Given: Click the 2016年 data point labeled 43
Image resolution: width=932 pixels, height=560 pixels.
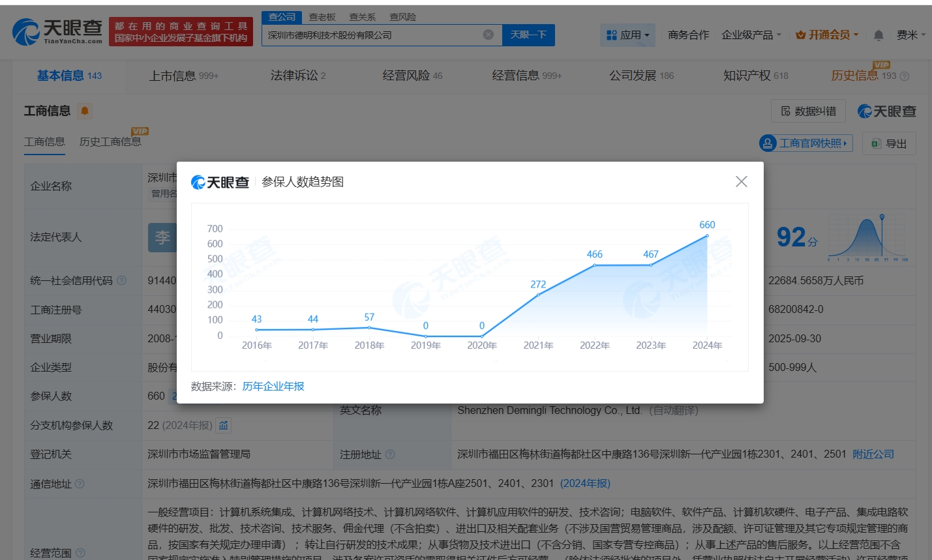Looking at the screenshot, I should 256,330.
